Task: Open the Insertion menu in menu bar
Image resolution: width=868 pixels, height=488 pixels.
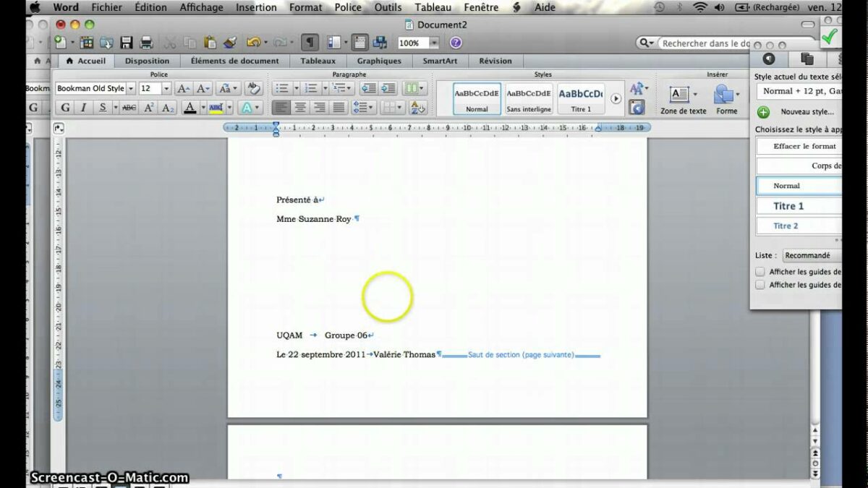Action: coord(256,7)
